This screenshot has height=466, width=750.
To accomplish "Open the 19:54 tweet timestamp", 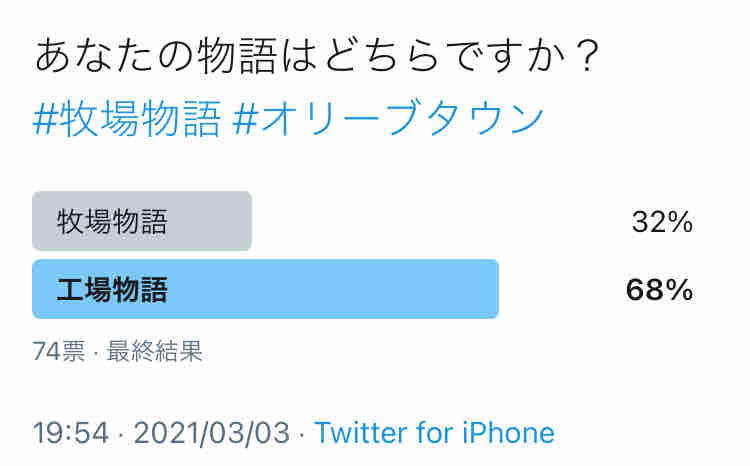I will 71,433.
